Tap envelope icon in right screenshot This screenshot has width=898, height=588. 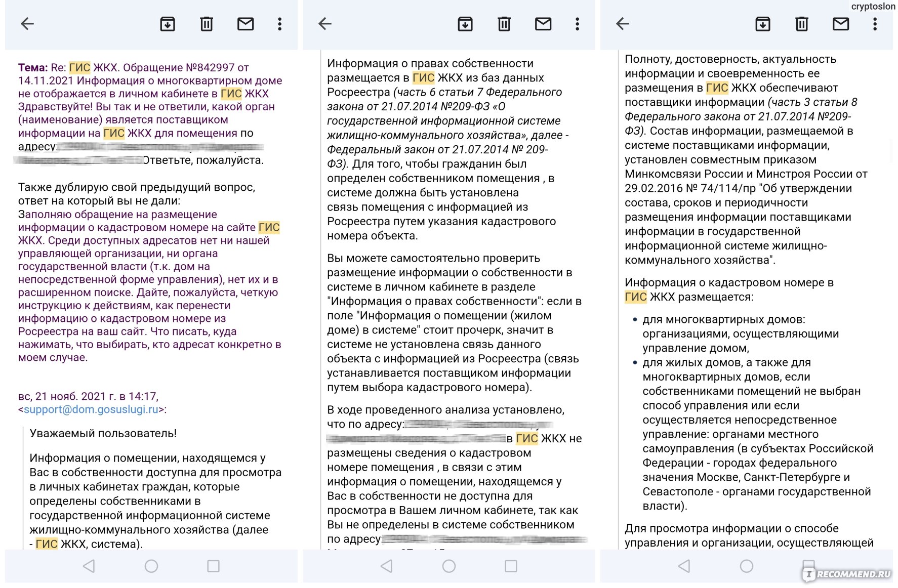pos(841,24)
